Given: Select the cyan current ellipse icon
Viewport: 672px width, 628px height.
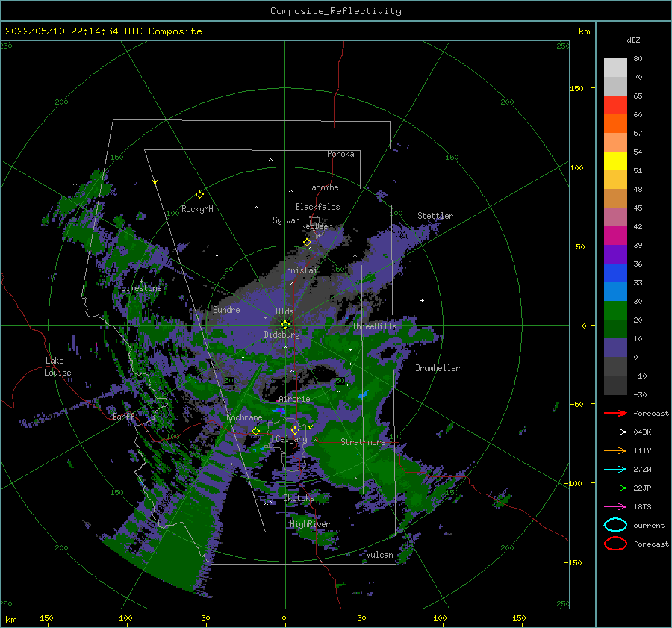Looking at the screenshot, I should pyautogui.click(x=615, y=525).
